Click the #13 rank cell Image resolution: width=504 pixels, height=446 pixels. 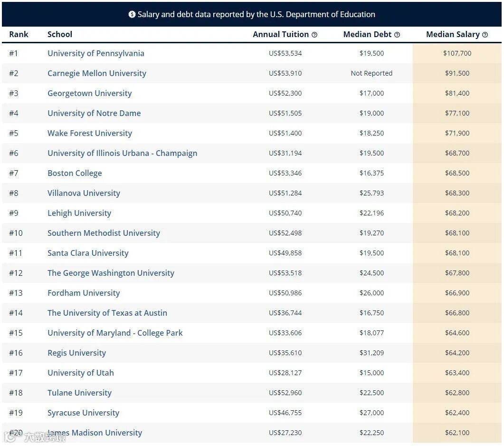click(x=16, y=293)
